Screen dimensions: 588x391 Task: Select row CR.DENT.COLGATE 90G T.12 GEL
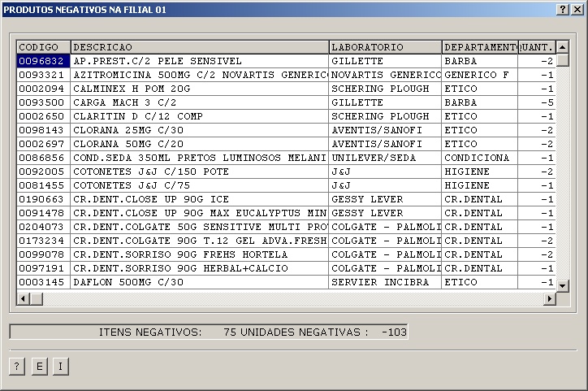pyautogui.click(x=286, y=241)
